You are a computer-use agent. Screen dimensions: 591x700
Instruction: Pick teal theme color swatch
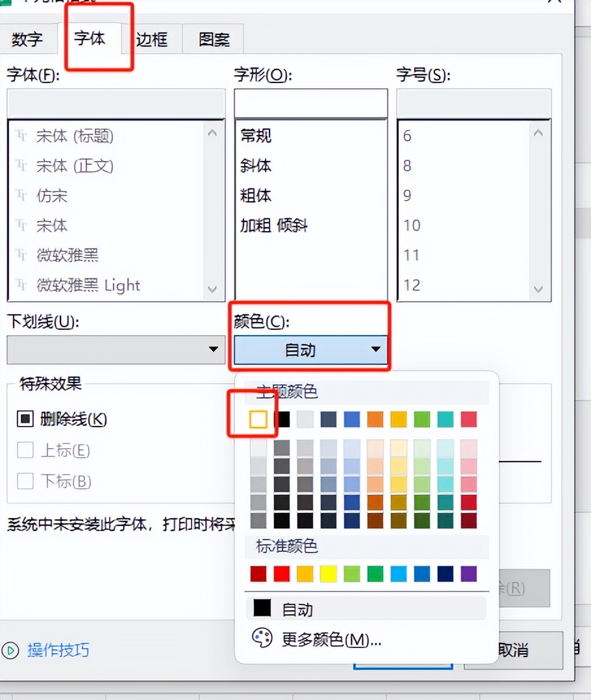click(x=446, y=419)
